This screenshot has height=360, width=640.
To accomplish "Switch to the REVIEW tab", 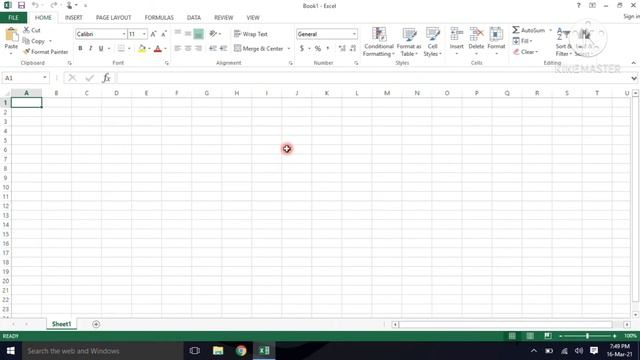I will [223, 18].
